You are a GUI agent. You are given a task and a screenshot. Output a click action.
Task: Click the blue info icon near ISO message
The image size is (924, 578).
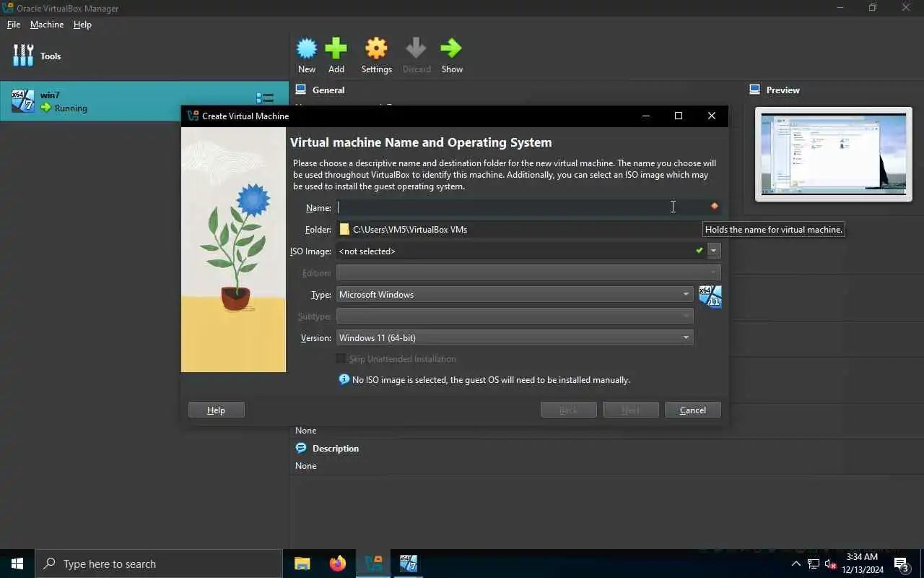pyautogui.click(x=344, y=379)
